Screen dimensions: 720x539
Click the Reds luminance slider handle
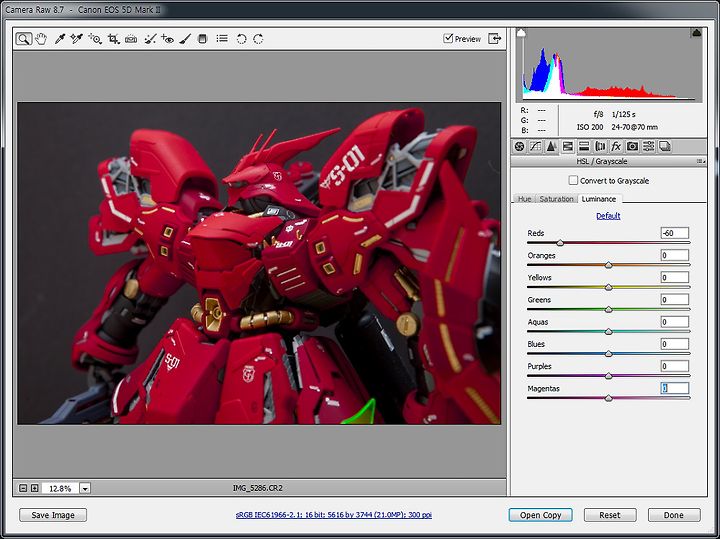(560, 243)
